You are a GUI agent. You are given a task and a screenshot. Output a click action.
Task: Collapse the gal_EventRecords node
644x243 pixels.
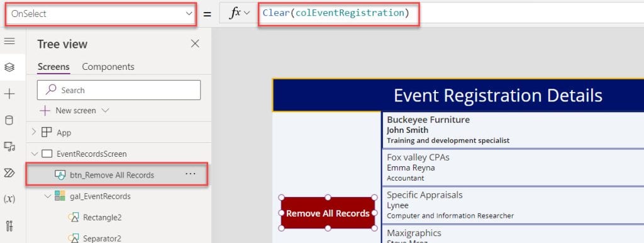click(47, 196)
